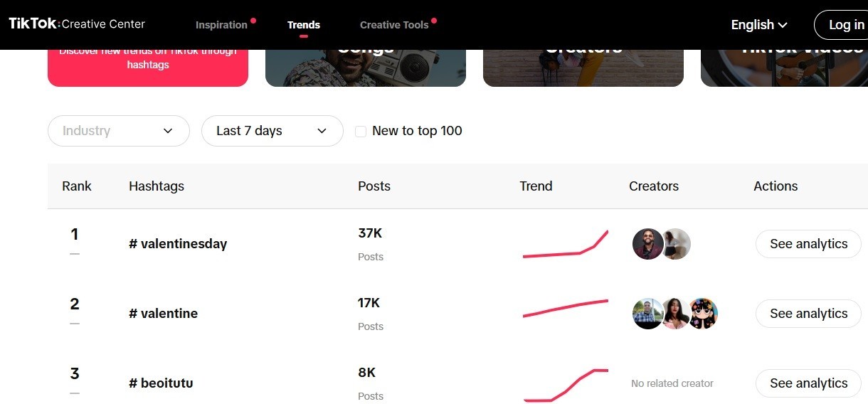868x404 pixels.
Task: See analytics for beoitutu hashtag
Action: [808, 383]
